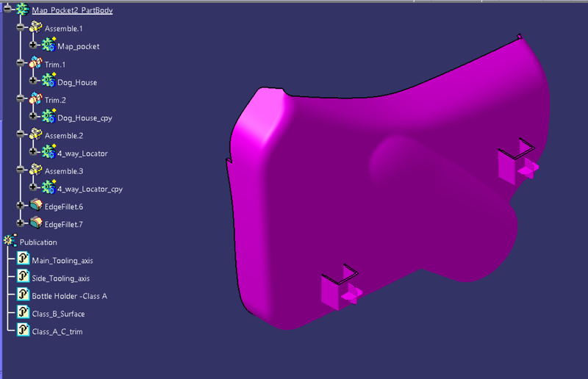Select the Assemble.1 label

click(x=63, y=29)
